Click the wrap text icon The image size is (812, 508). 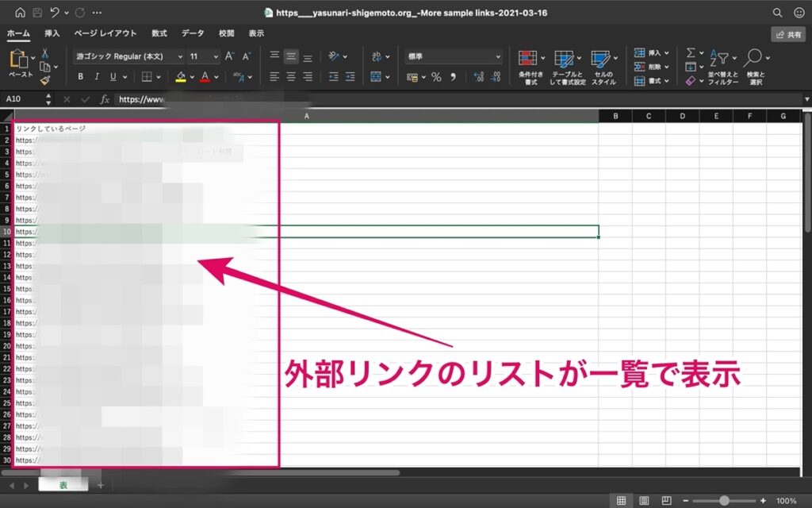click(377, 56)
